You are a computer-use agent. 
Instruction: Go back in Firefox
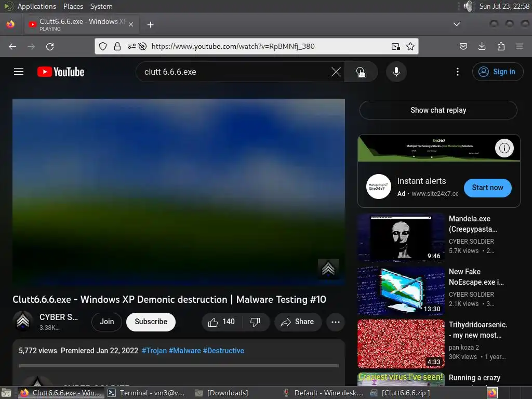click(x=12, y=46)
